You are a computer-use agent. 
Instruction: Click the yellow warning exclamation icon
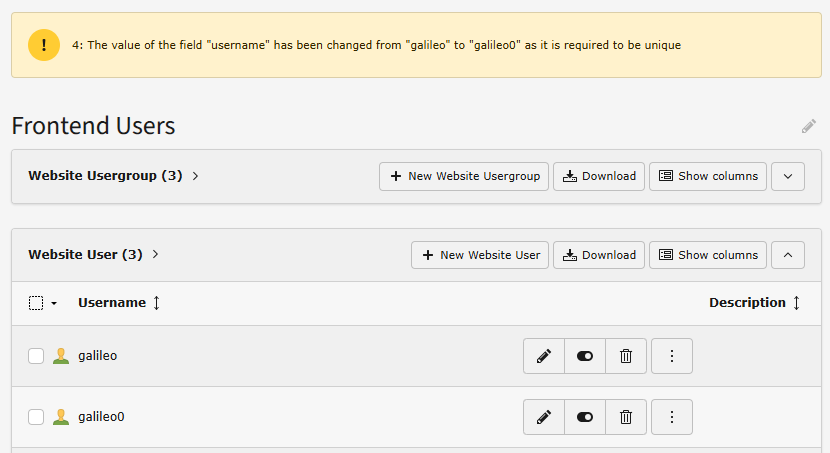(44, 45)
